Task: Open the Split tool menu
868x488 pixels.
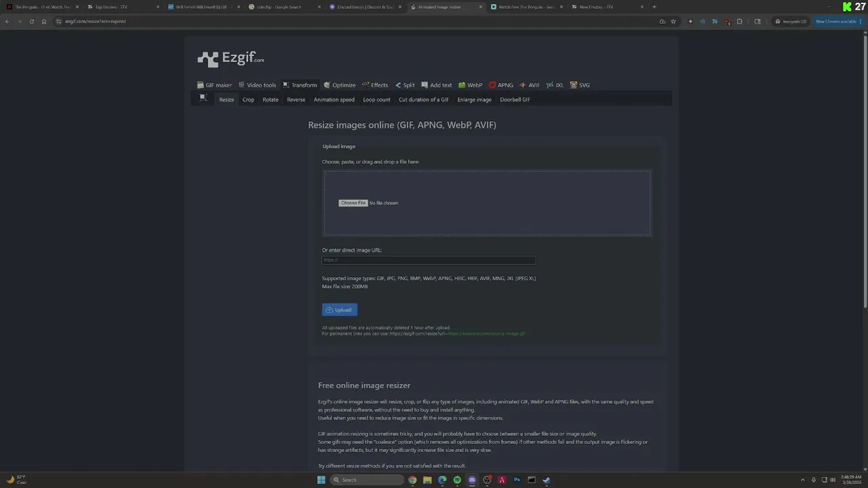Action: point(405,85)
